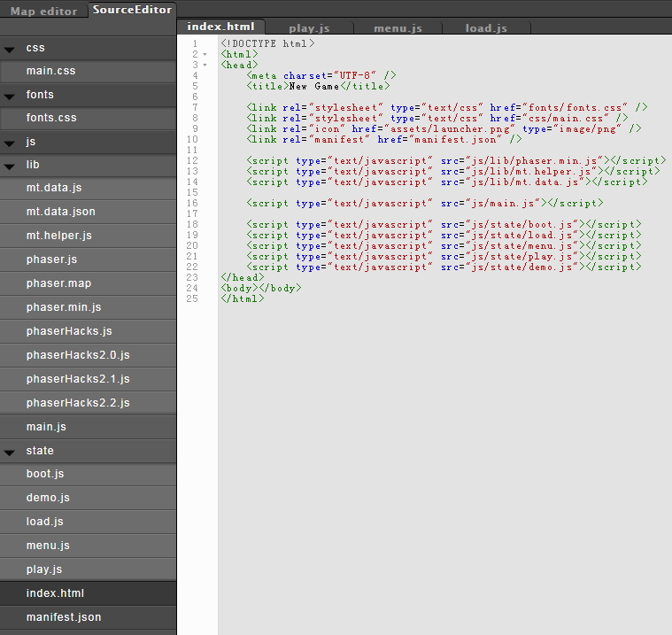Open menu.js in the file tree

point(88,546)
